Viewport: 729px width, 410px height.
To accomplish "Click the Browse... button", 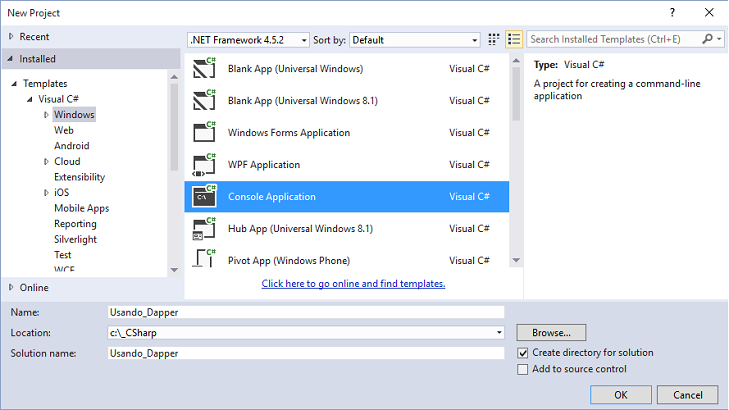I will tap(551, 332).
